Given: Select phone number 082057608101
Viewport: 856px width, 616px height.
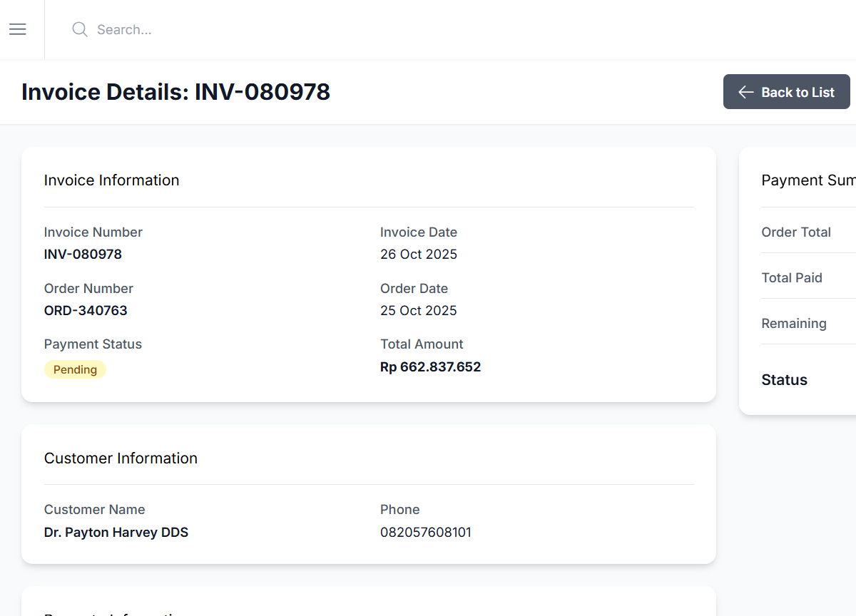Looking at the screenshot, I should click(x=425, y=533).
